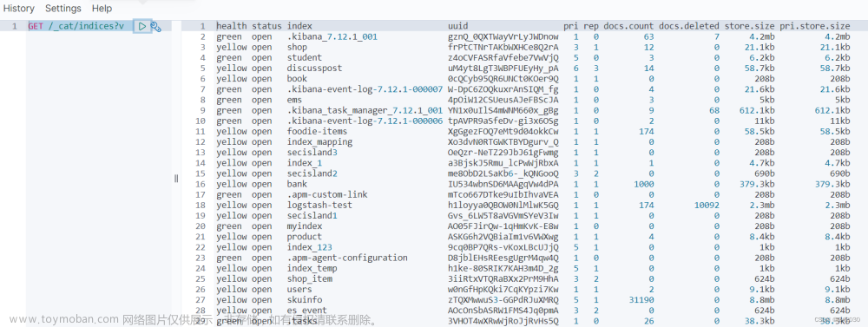Viewport: 868px width, 327px height.
Task: Click the docs.count column header
Action: pyautogui.click(x=628, y=26)
